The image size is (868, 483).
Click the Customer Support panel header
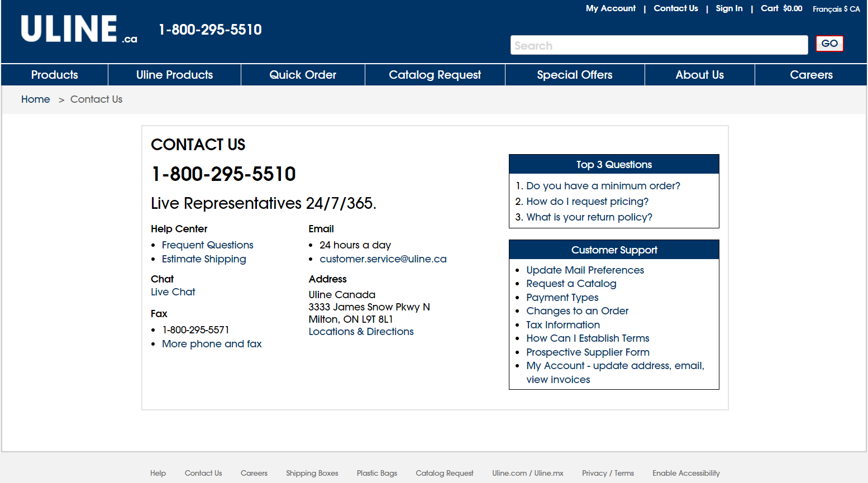point(614,250)
